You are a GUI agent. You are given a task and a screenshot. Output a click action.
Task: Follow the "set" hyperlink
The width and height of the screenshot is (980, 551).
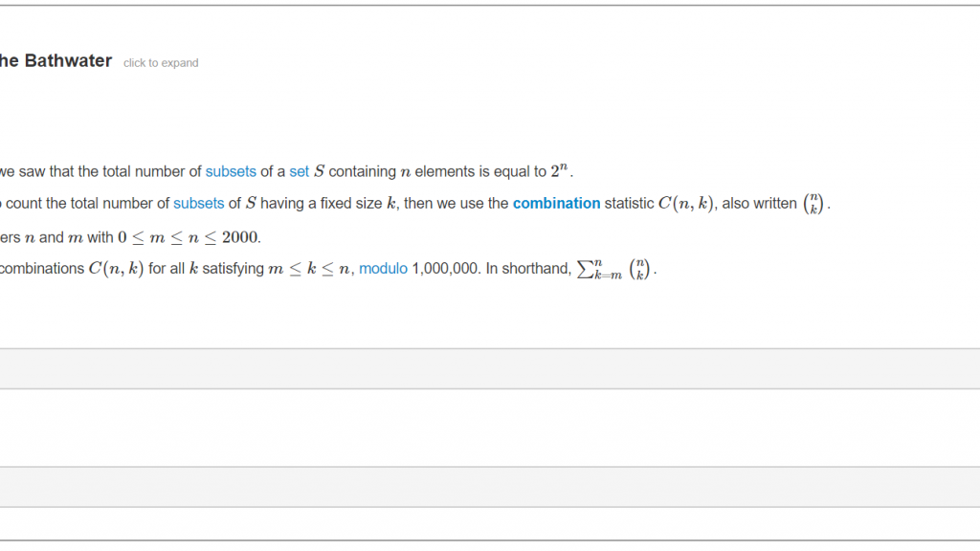(x=299, y=172)
